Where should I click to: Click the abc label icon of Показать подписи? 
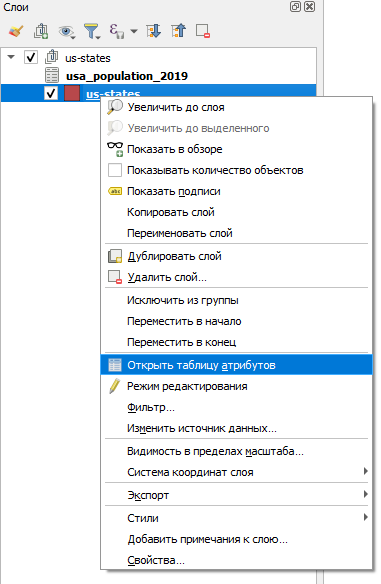[115, 191]
